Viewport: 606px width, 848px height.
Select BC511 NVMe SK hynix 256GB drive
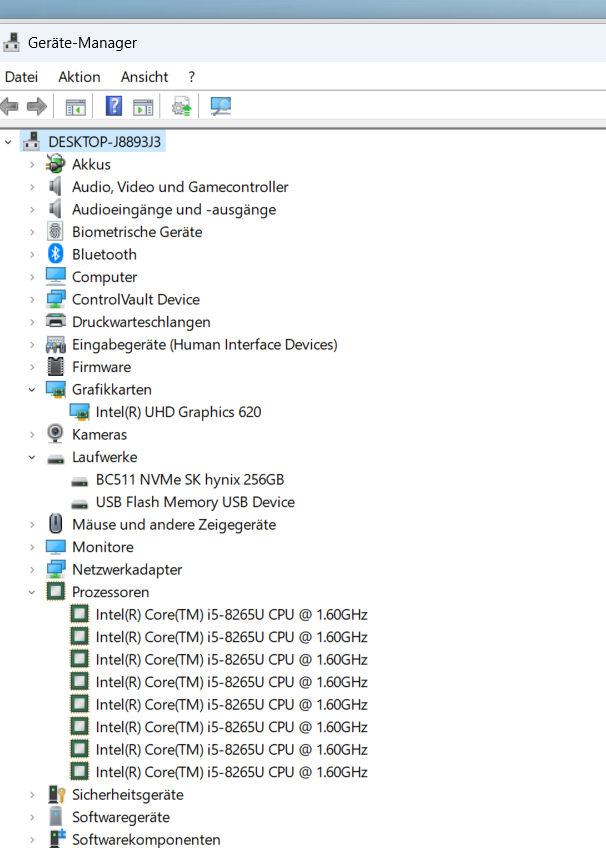click(190, 480)
